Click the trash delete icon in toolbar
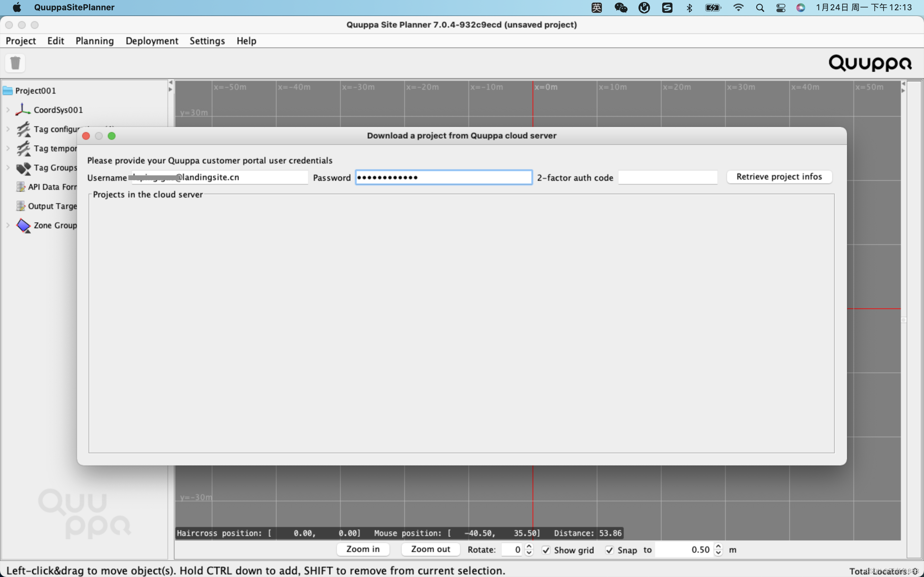924x577 pixels. 15,63
